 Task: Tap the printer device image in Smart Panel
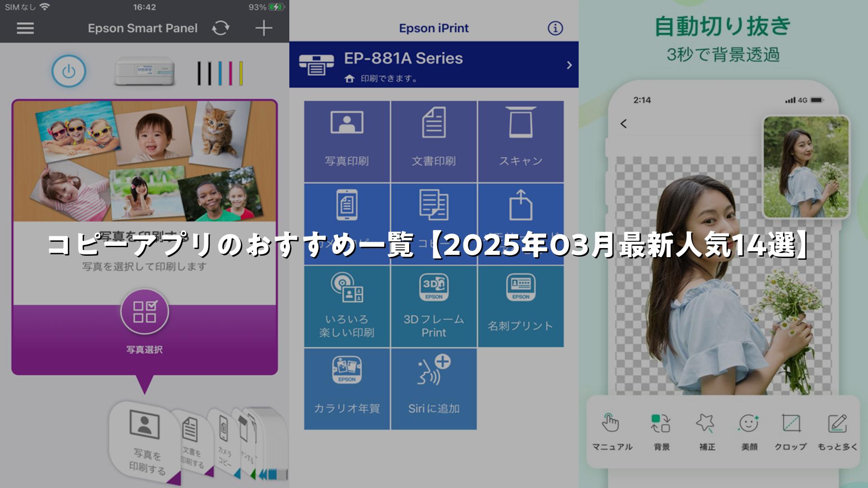point(144,71)
